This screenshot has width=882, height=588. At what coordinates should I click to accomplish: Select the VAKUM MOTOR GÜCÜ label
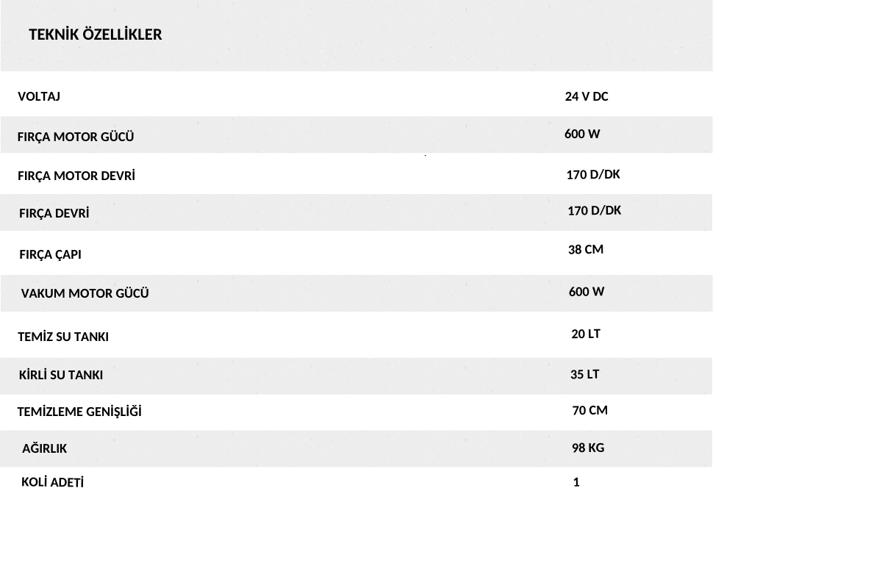click(85, 293)
